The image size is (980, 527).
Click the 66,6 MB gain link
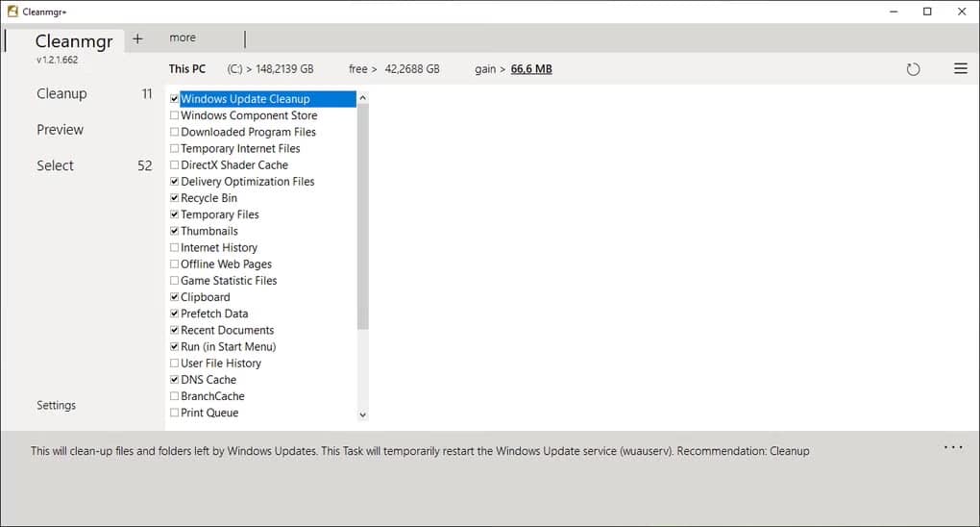click(x=531, y=69)
